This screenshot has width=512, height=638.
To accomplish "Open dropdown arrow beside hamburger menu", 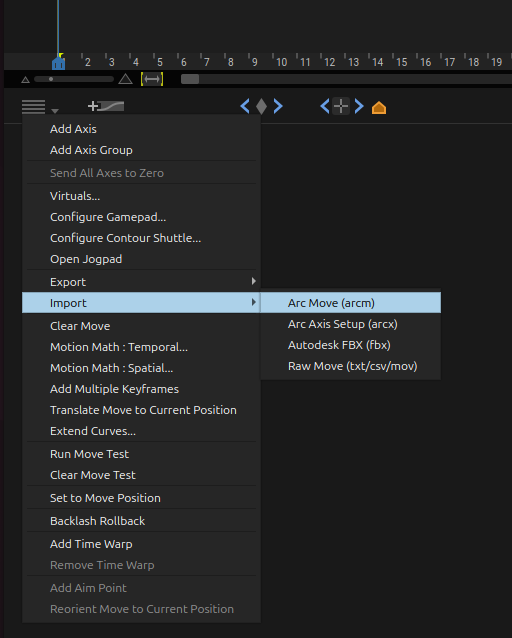I will 55,111.
